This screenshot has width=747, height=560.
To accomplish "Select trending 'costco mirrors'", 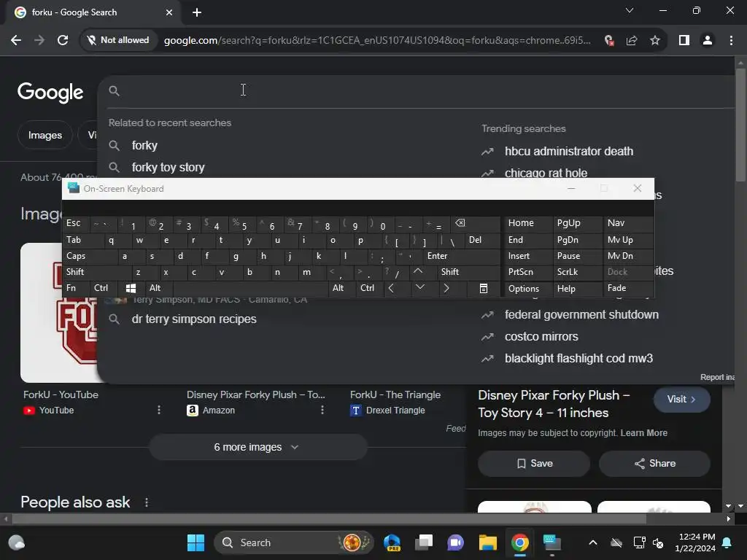I will point(541,337).
